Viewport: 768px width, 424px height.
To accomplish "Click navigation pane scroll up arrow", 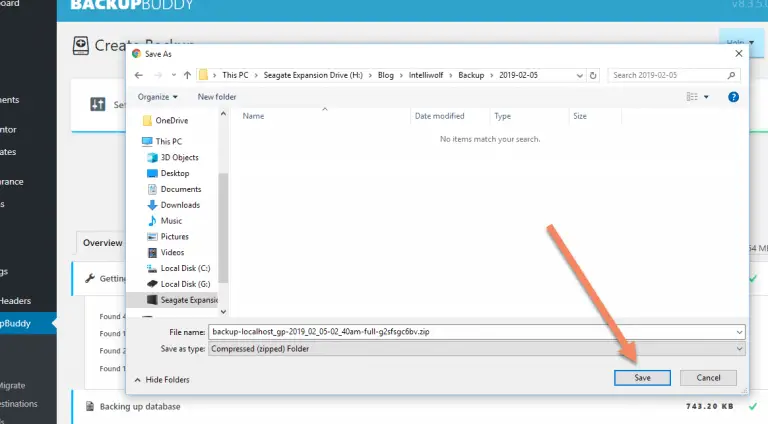I will pos(223,114).
